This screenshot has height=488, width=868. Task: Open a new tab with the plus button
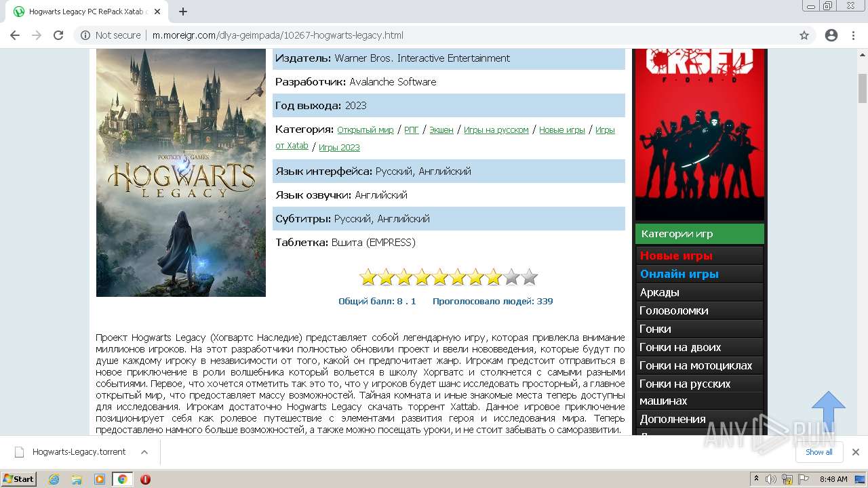point(183,12)
